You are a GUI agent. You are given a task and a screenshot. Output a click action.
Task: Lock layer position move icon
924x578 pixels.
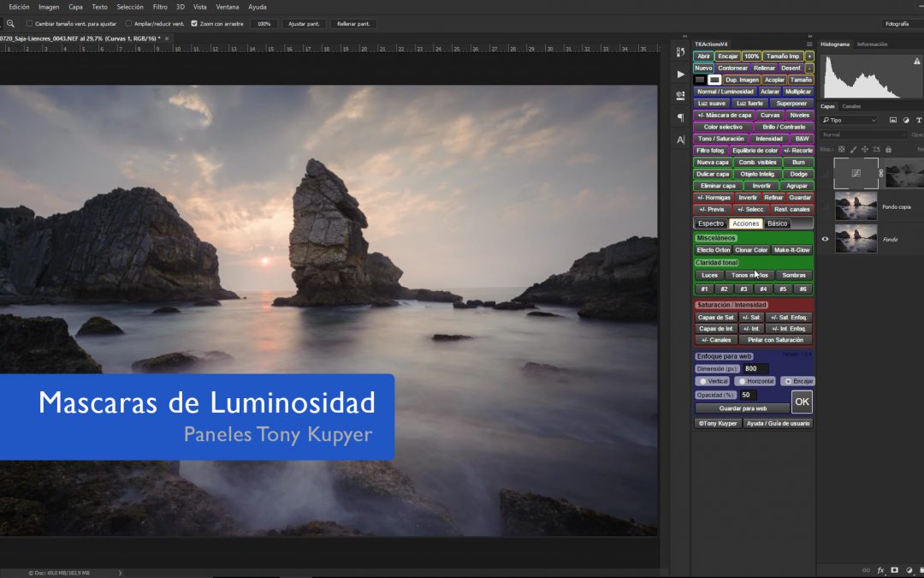(865, 150)
